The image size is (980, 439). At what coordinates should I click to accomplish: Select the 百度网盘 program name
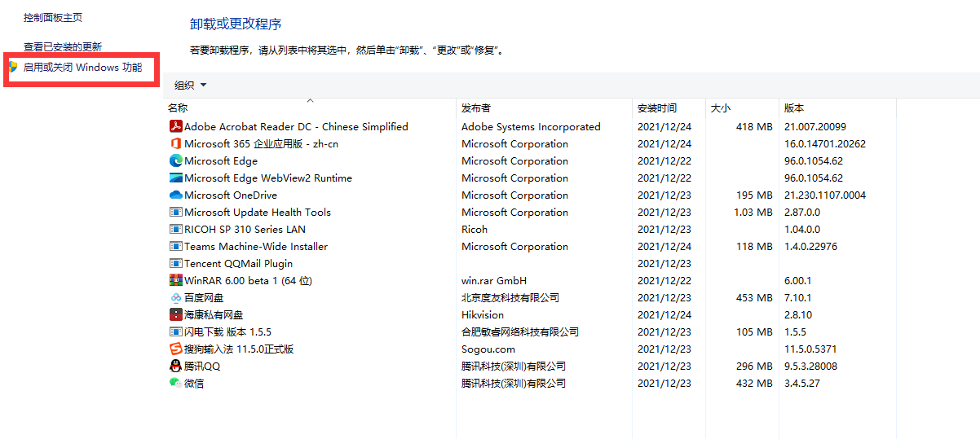(205, 297)
